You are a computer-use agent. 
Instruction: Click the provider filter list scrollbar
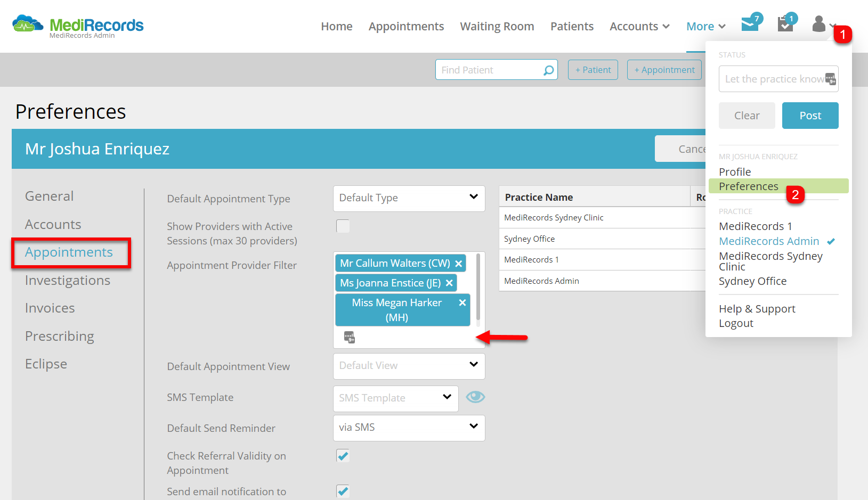pyautogui.click(x=478, y=286)
